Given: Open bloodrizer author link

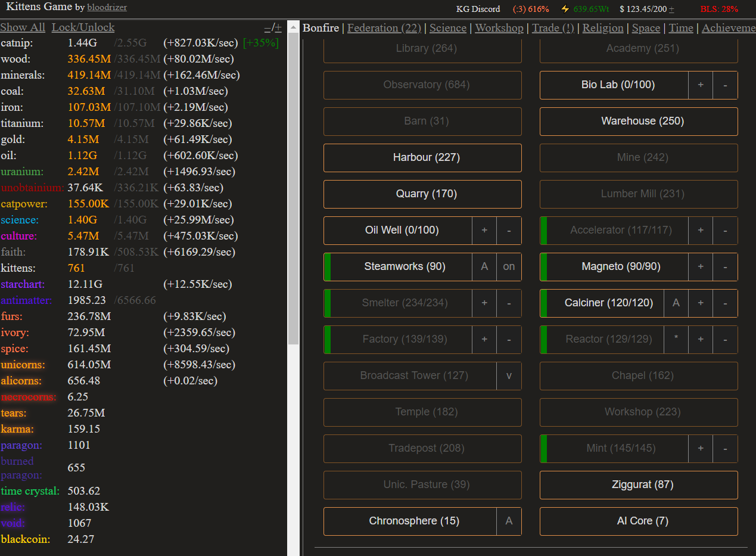Looking at the screenshot, I should click(x=107, y=8).
